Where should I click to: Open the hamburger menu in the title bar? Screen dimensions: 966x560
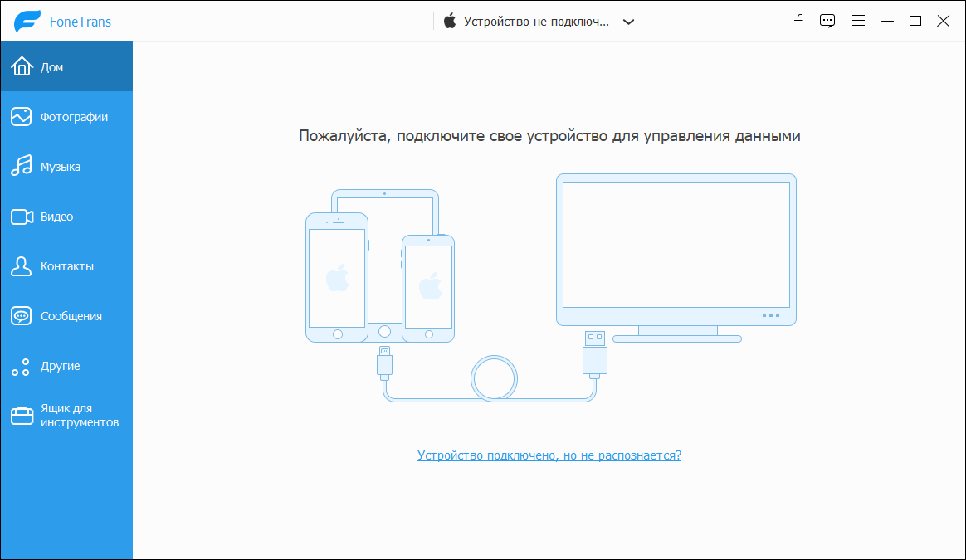[858, 22]
